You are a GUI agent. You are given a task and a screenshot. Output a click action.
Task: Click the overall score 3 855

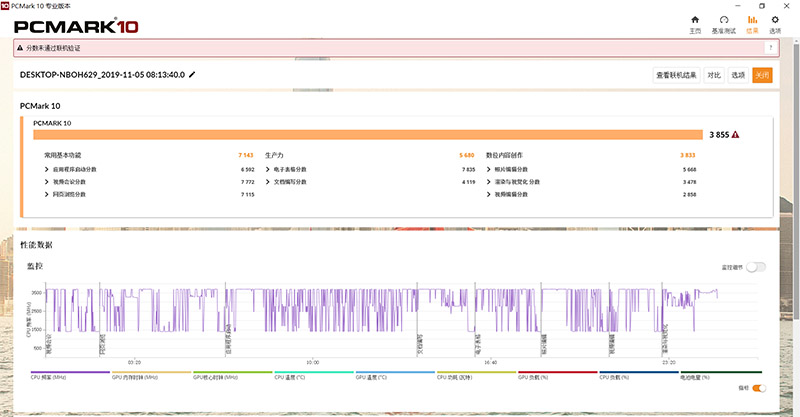pyautogui.click(x=719, y=135)
